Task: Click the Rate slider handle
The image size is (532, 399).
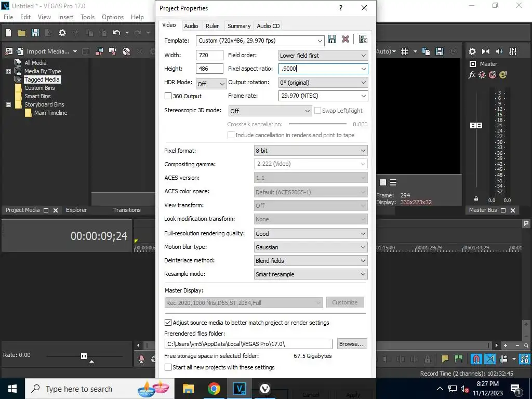Action: point(84,356)
